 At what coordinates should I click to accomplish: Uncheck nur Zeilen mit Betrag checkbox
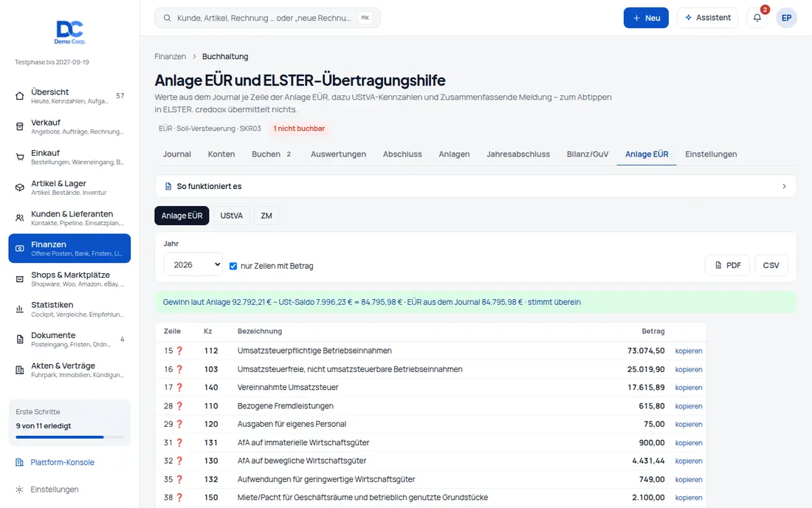click(233, 266)
